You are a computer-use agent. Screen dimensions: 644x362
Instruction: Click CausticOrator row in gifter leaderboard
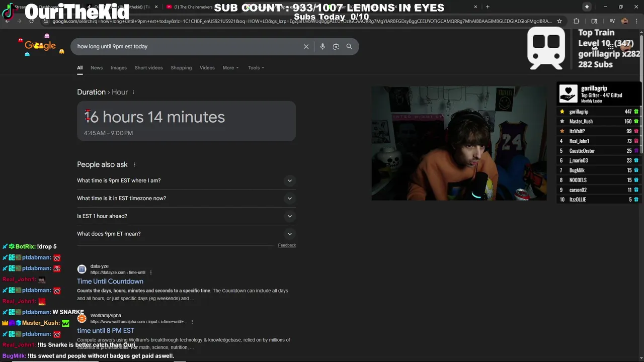(599, 151)
